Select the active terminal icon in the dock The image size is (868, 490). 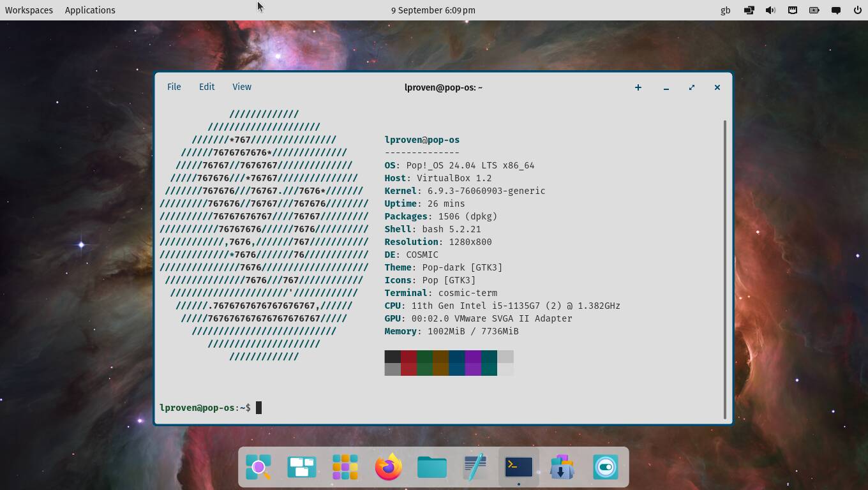point(518,467)
